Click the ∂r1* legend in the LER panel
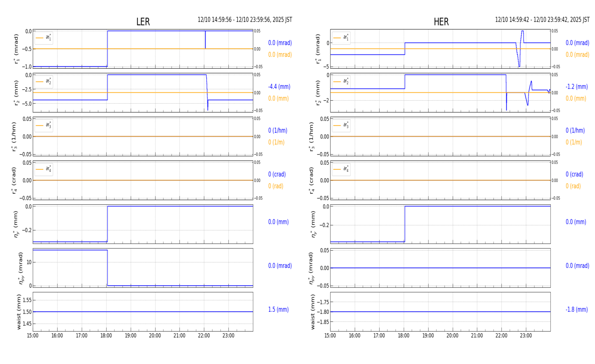This screenshot has width=595, height=364. click(44, 38)
